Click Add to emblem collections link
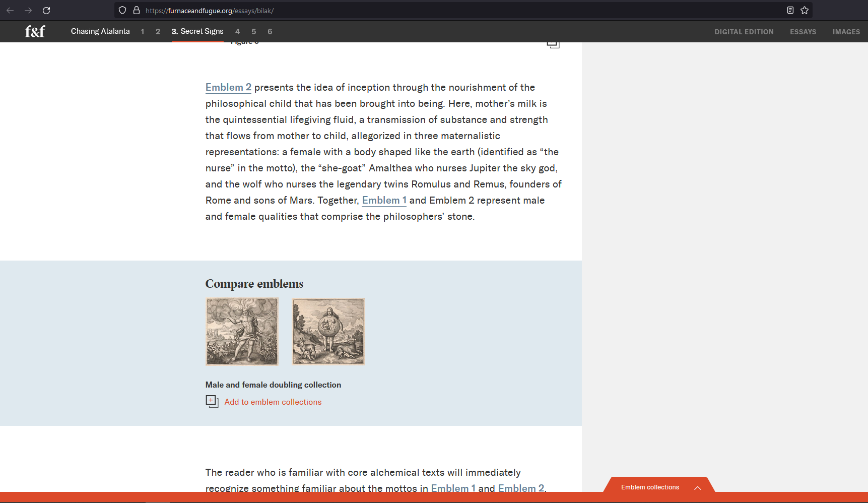 (273, 402)
